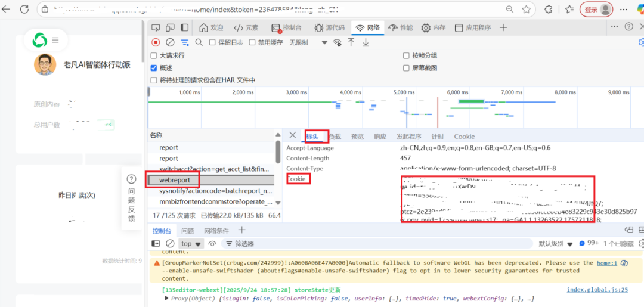Check HAR 文件 pending requests option
Viewport: 644px width, 307px height.
[x=154, y=80]
